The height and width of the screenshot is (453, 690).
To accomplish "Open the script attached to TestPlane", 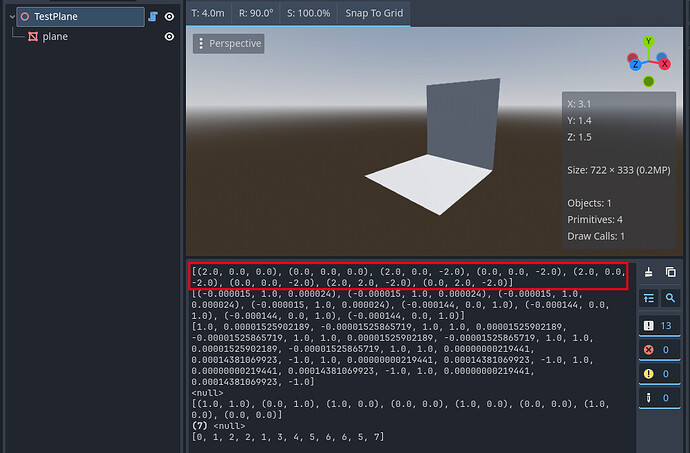I will click(152, 17).
